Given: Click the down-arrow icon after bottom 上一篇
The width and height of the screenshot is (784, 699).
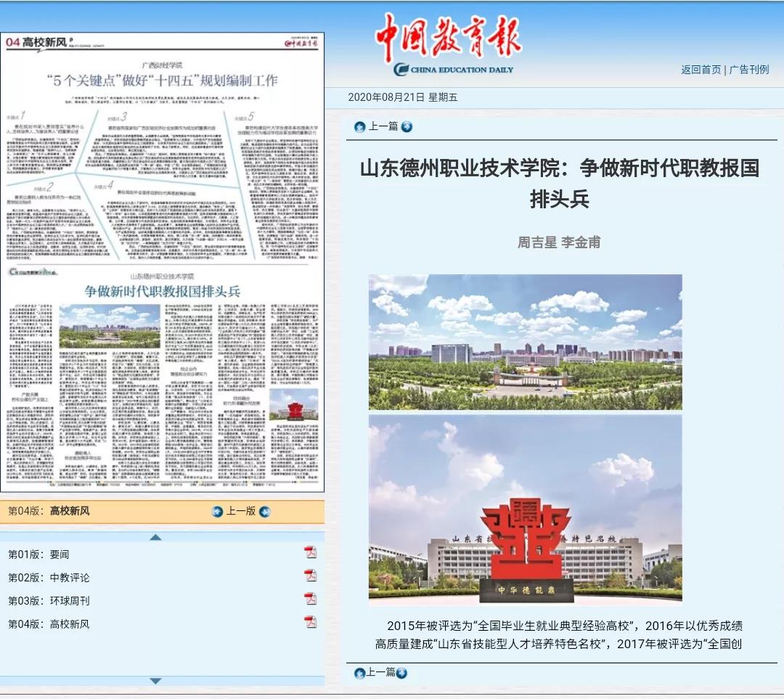Looking at the screenshot, I should (x=401, y=673).
